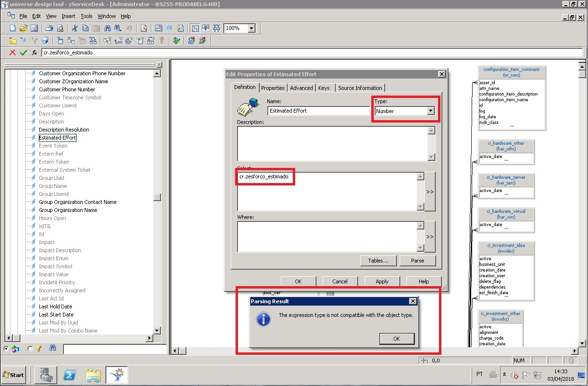Select the Classes and Objects view radio button
The height and width of the screenshot is (386, 588).
click(x=6, y=349)
